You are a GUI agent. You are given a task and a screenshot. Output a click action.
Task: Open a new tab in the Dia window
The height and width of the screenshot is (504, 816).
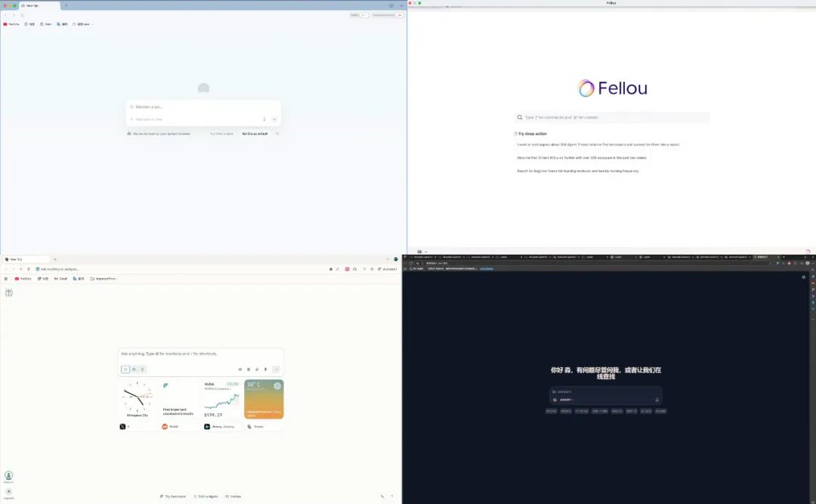pos(66,6)
